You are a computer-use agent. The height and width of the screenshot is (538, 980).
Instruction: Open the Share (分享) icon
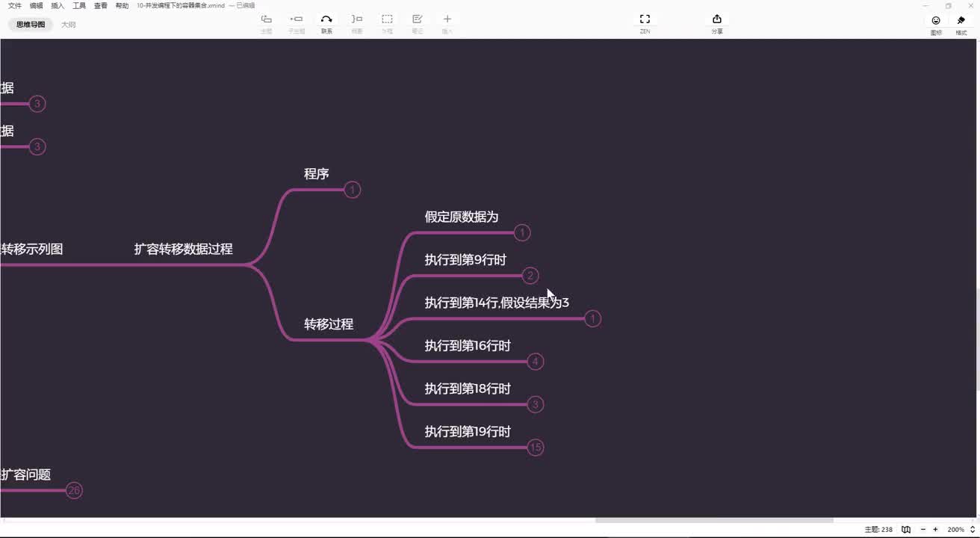tap(717, 19)
